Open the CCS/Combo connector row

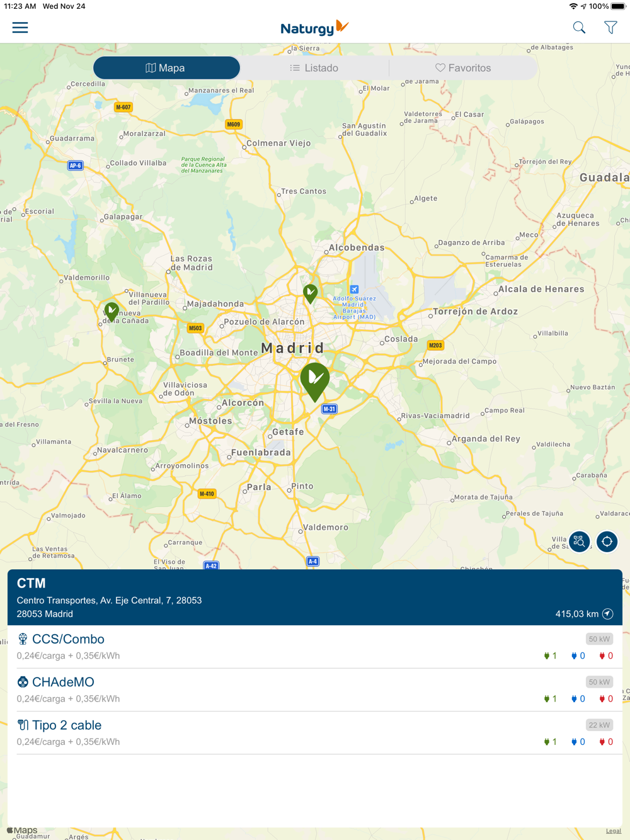coord(315,647)
